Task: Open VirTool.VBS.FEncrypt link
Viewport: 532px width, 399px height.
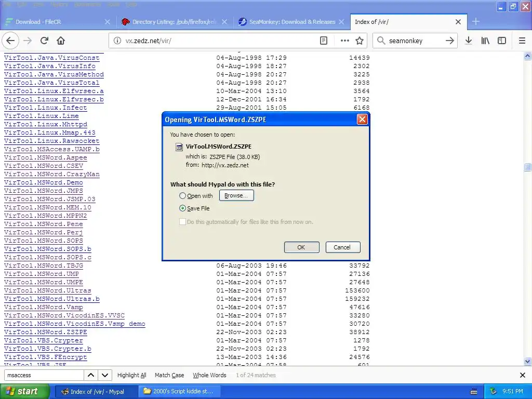Action: pyautogui.click(x=46, y=357)
